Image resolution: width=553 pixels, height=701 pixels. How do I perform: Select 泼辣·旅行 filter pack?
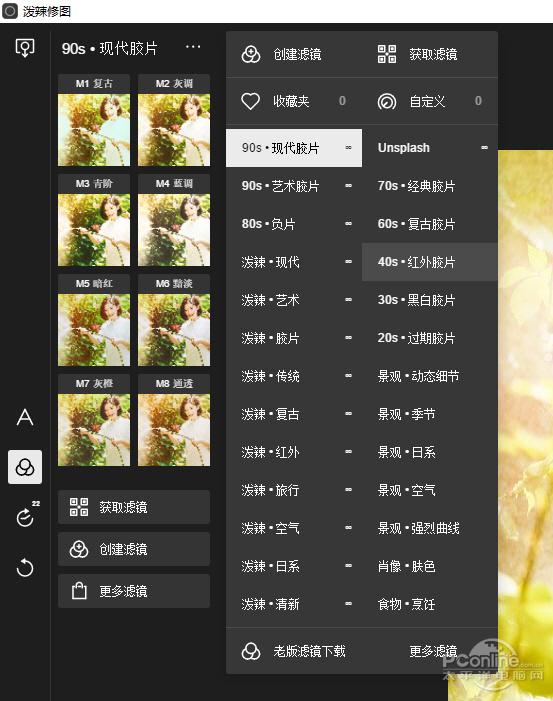pyautogui.click(x=294, y=490)
